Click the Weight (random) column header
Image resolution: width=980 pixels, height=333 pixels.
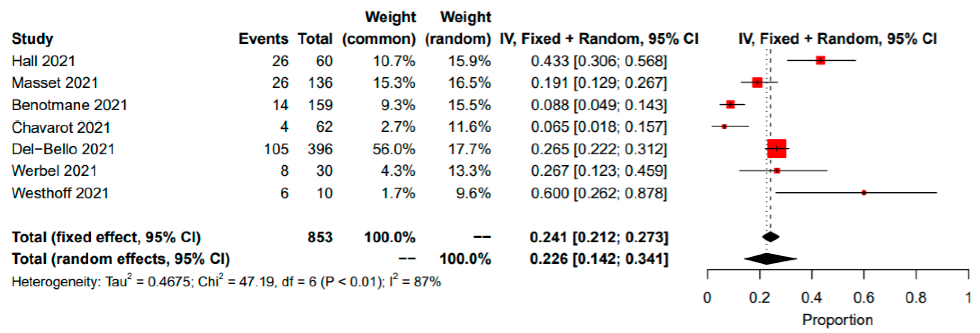coord(459,28)
